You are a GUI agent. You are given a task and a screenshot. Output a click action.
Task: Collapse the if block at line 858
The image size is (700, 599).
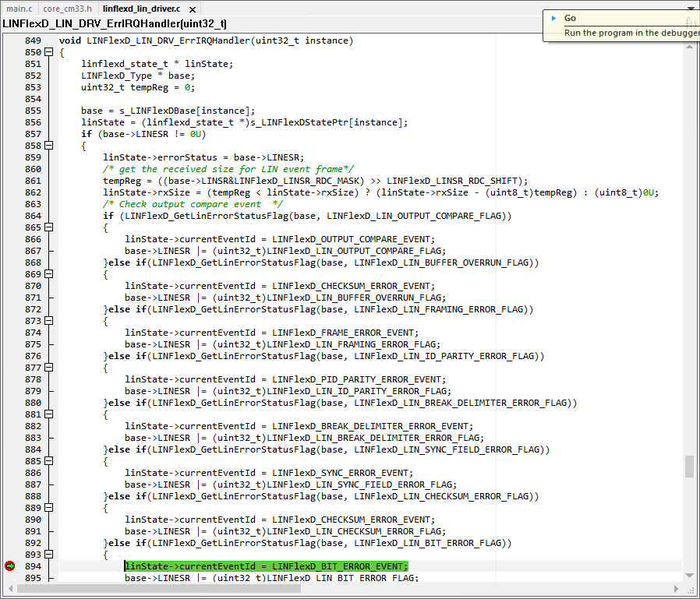click(48, 146)
